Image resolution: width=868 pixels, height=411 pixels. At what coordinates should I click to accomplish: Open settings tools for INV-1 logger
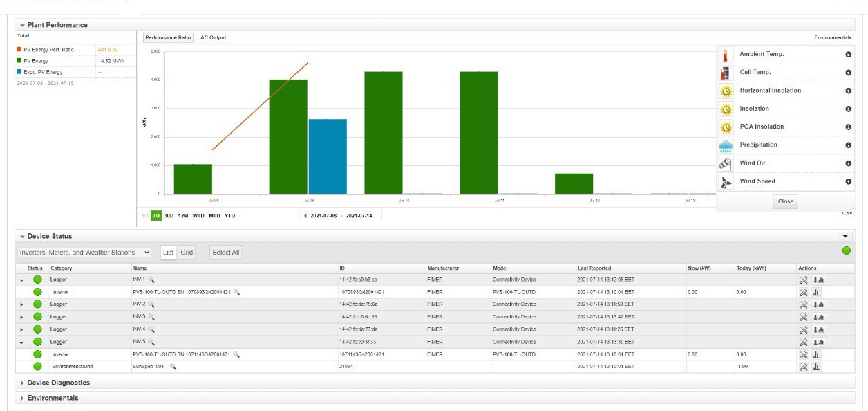804,280
